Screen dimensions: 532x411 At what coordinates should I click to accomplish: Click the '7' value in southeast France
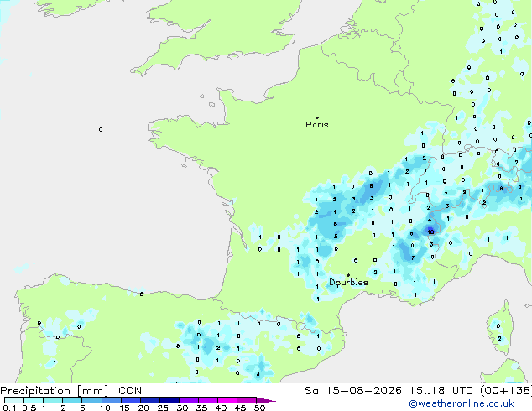pos(413,258)
